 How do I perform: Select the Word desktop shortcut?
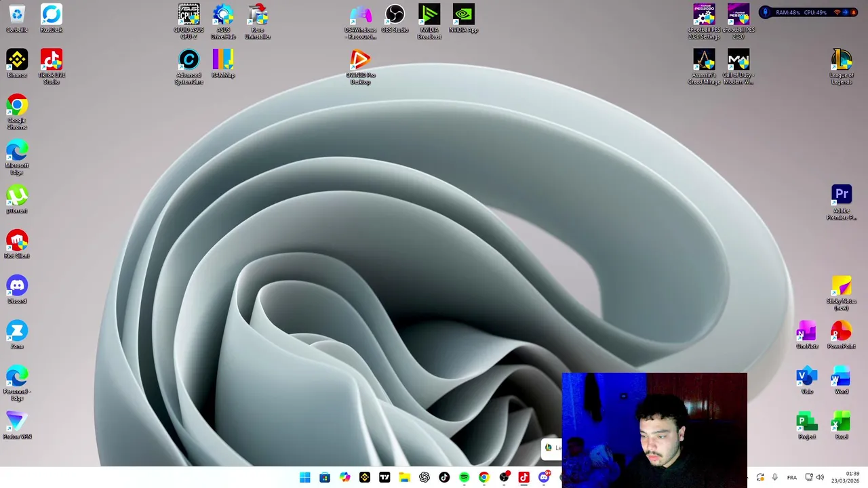tap(842, 380)
